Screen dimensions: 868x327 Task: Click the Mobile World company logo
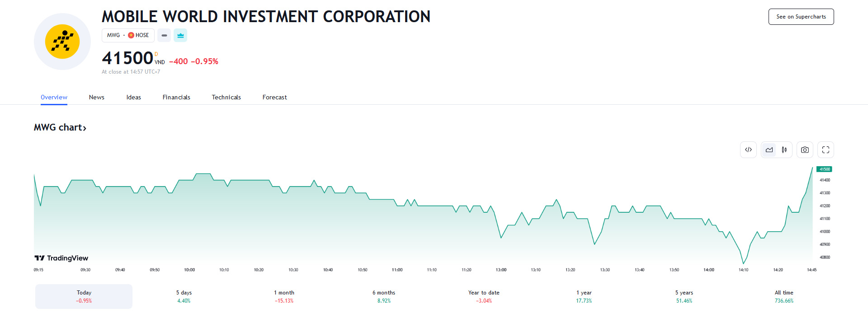62,42
